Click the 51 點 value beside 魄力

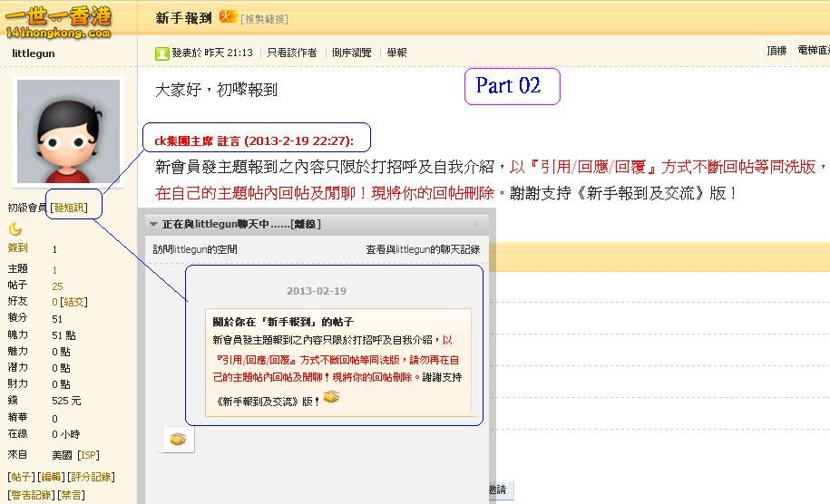tap(63, 335)
